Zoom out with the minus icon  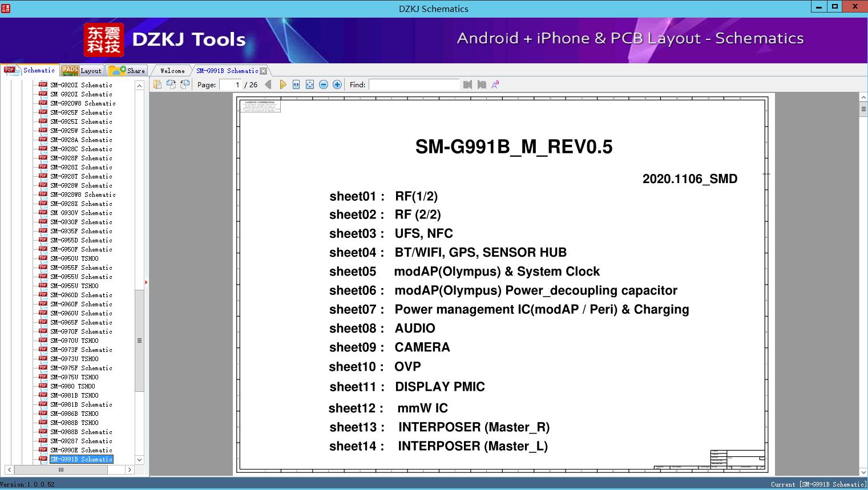[x=324, y=84]
